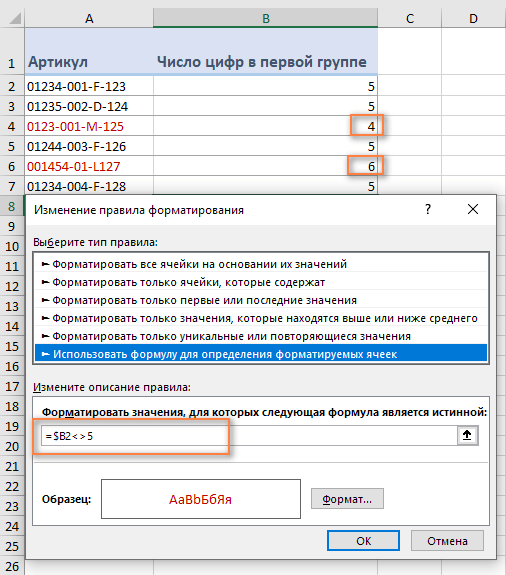The height and width of the screenshot is (575, 506).
Task: Click the OK button
Action: pyautogui.click(x=363, y=541)
